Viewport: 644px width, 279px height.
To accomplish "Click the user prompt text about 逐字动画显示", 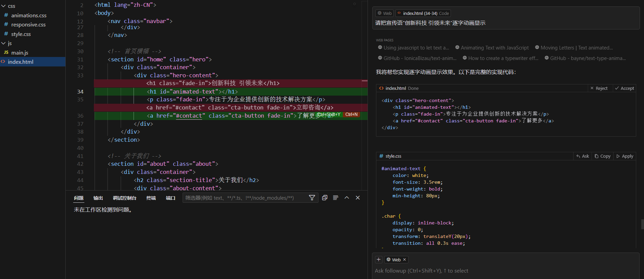I will coord(430,23).
